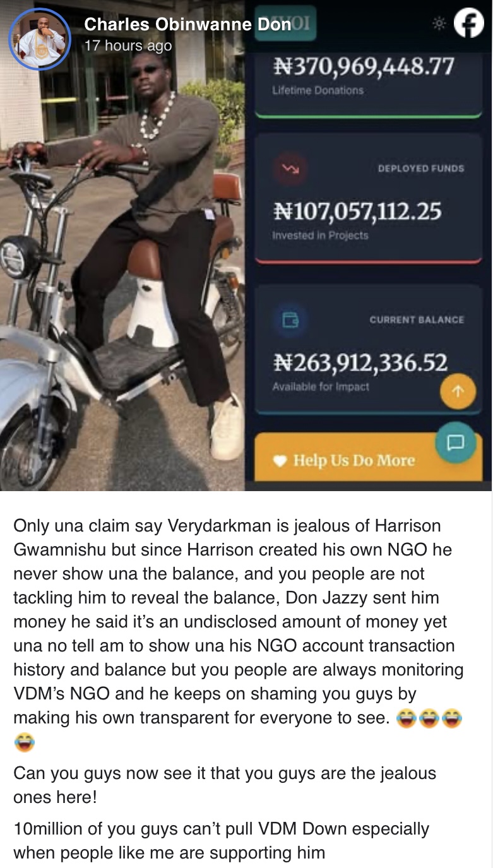Click the Deployed Funds heading
The width and height of the screenshot is (493, 868).
(420, 169)
